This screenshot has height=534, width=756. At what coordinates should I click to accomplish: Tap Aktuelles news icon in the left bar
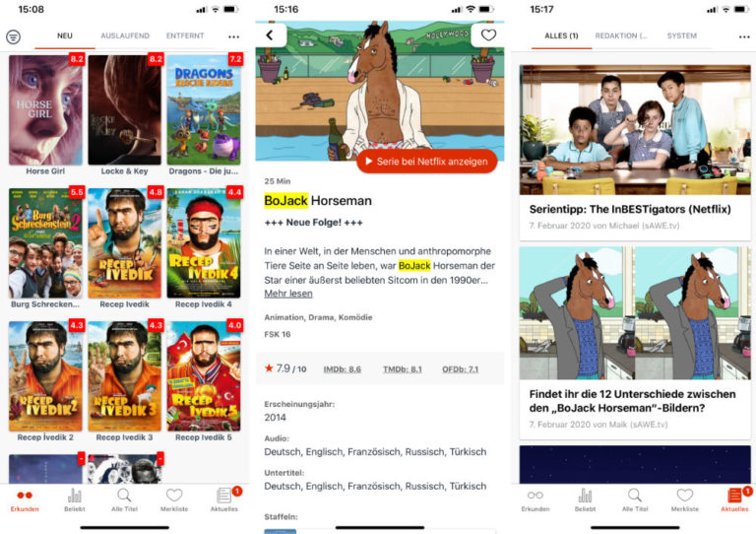point(224,496)
